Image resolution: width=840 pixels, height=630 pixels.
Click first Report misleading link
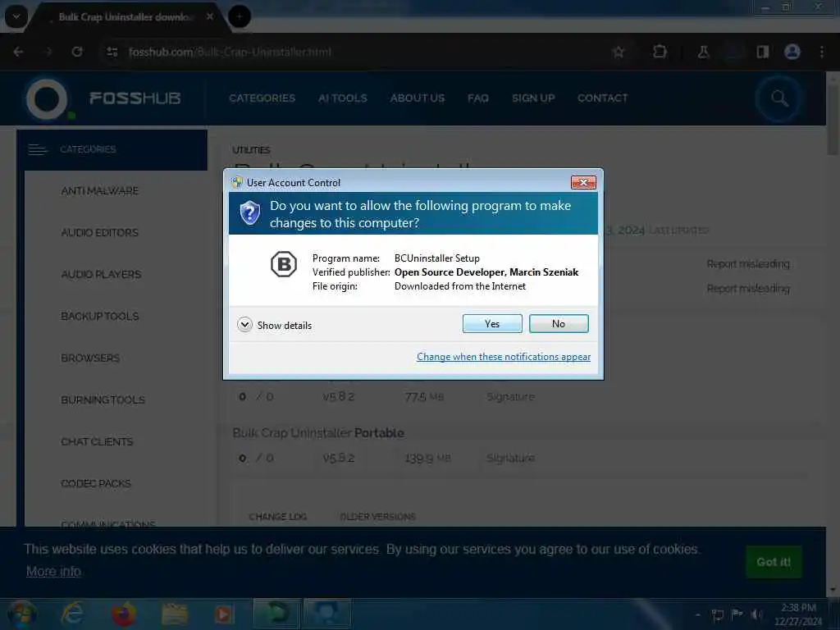748,264
